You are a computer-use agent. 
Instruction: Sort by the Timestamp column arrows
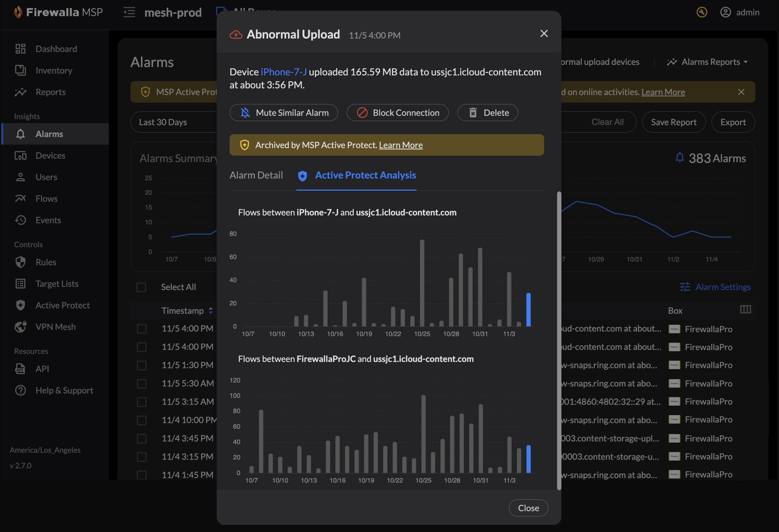coord(210,310)
